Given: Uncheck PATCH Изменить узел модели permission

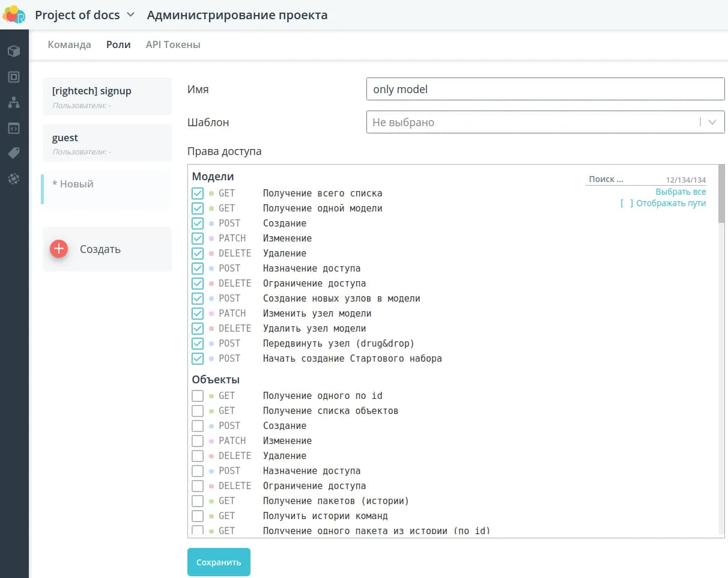Looking at the screenshot, I should [198, 314].
